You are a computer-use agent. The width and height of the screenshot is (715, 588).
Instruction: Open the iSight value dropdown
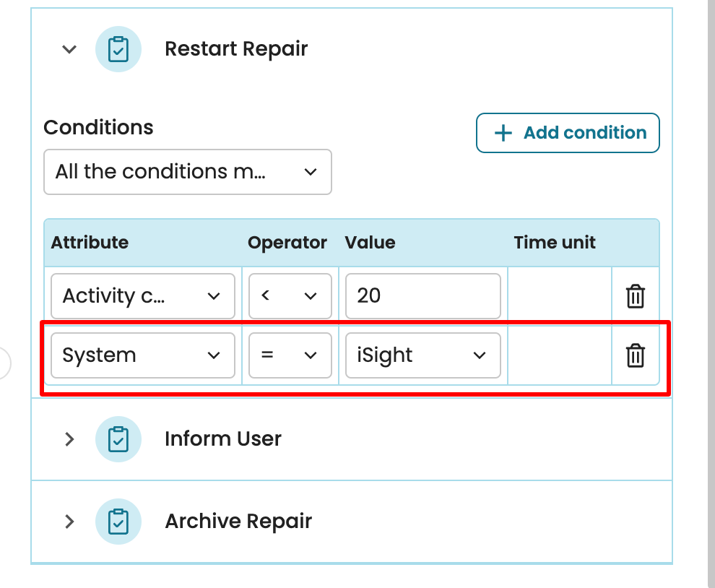(422, 355)
